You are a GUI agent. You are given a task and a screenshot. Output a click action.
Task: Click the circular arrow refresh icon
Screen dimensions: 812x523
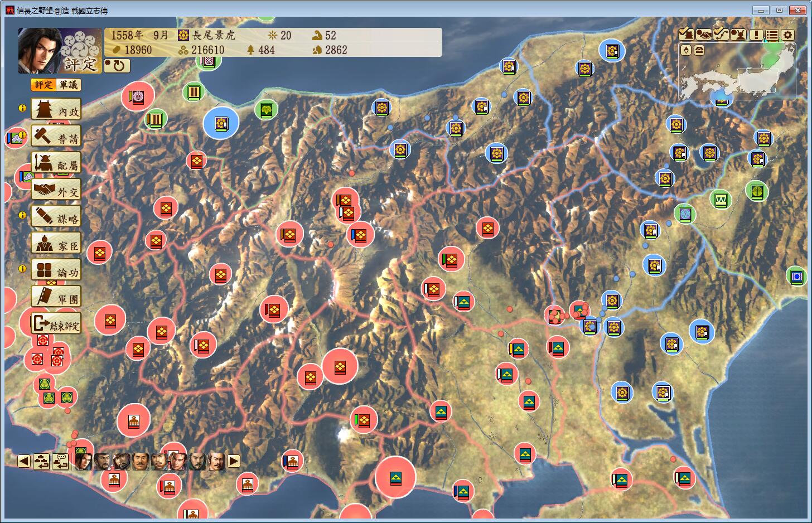118,66
